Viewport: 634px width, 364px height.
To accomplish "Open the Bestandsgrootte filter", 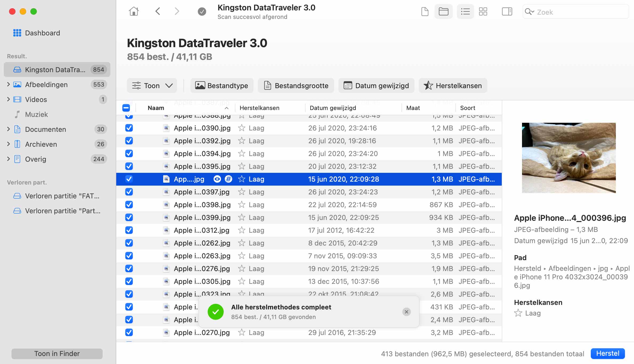I will tap(296, 85).
